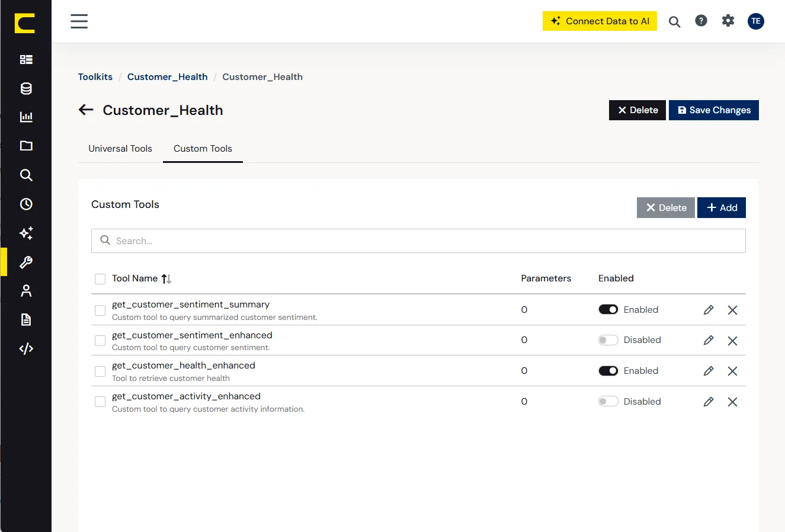Go back using the left arrow
The width and height of the screenshot is (785, 532).
point(86,110)
